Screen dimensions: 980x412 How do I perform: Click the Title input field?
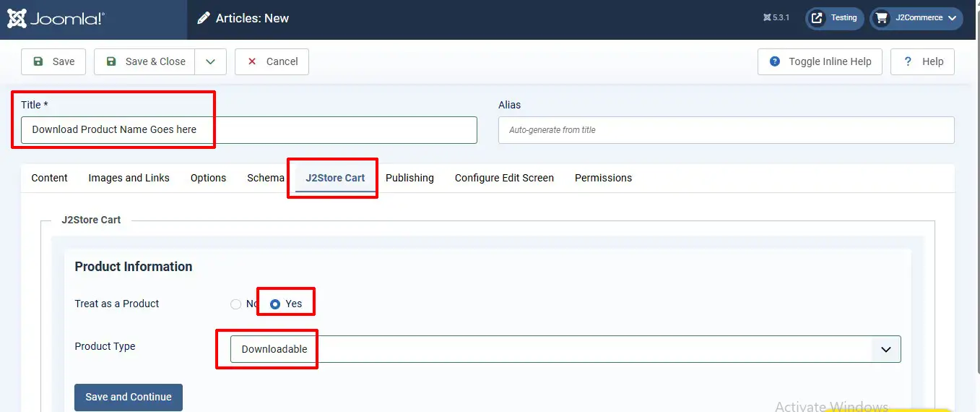249,130
